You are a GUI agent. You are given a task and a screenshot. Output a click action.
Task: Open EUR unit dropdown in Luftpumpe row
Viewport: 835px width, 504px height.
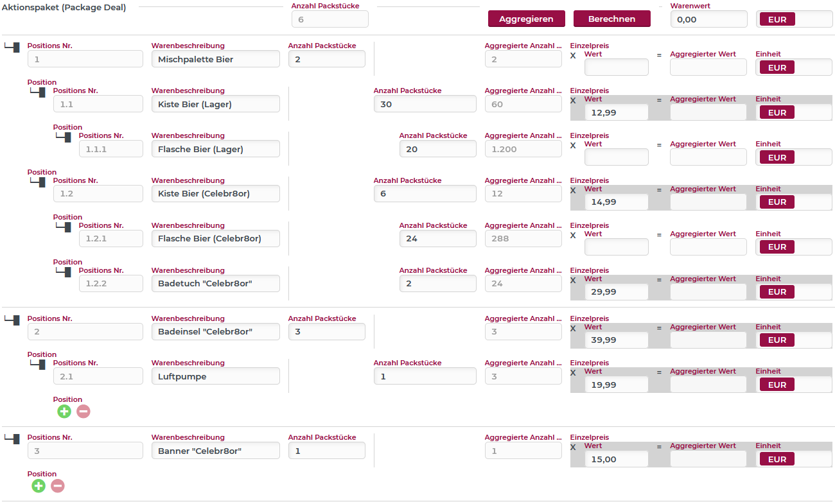pyautogui.click(x=793, y=385)
